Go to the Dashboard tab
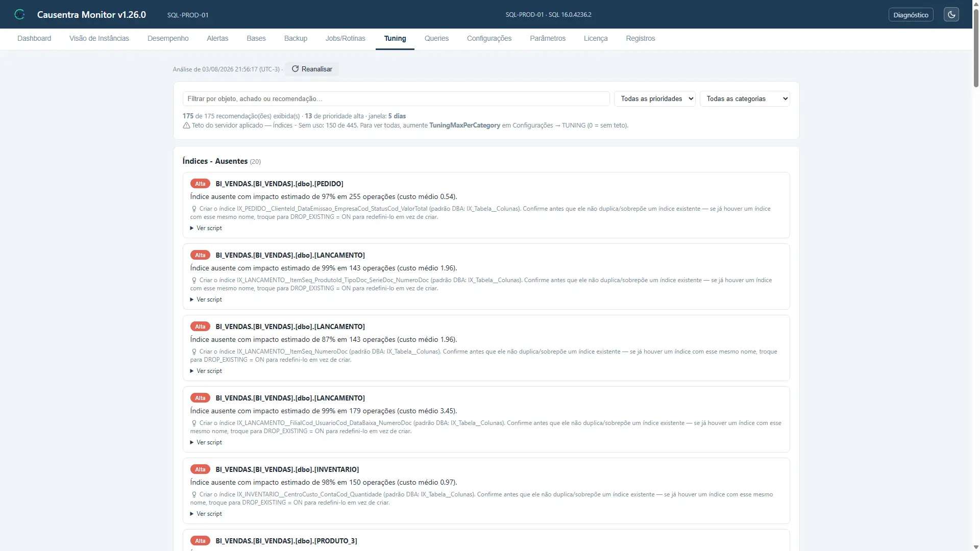 34,38
